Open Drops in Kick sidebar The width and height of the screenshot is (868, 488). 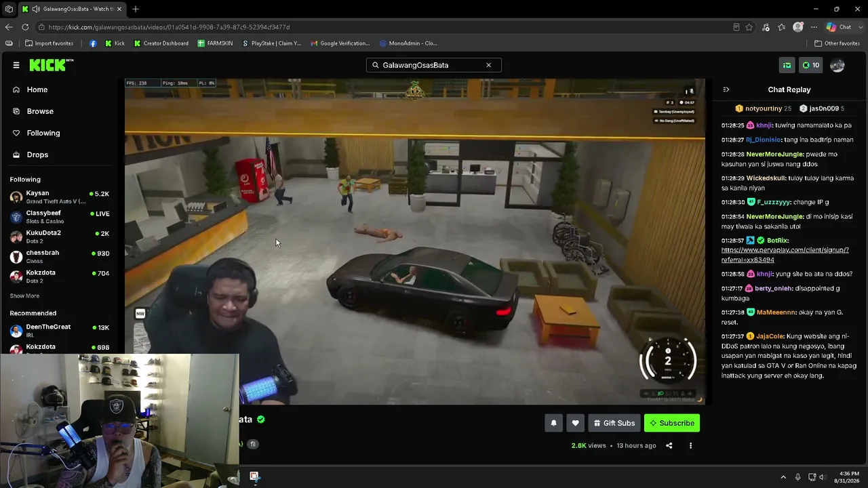37,155
